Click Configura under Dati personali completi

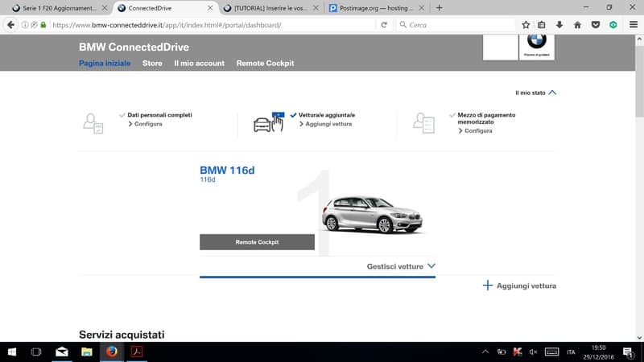(148, 124)
